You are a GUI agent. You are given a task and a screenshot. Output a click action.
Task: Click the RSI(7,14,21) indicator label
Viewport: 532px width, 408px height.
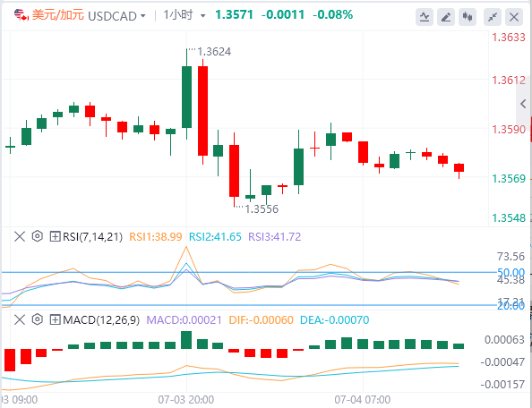coord(92,236)
